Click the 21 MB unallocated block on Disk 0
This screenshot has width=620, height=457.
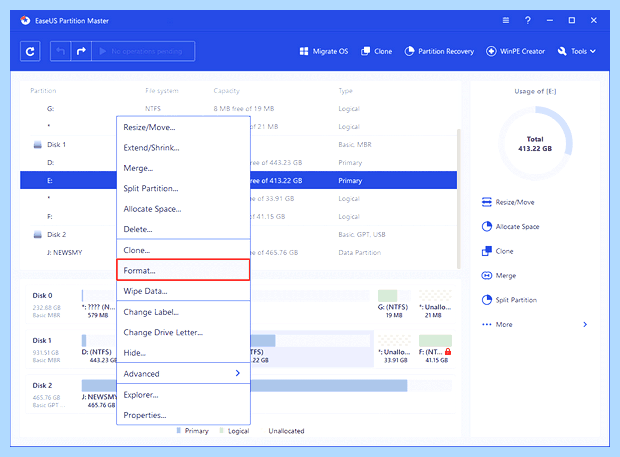click(x=435, y=304)
